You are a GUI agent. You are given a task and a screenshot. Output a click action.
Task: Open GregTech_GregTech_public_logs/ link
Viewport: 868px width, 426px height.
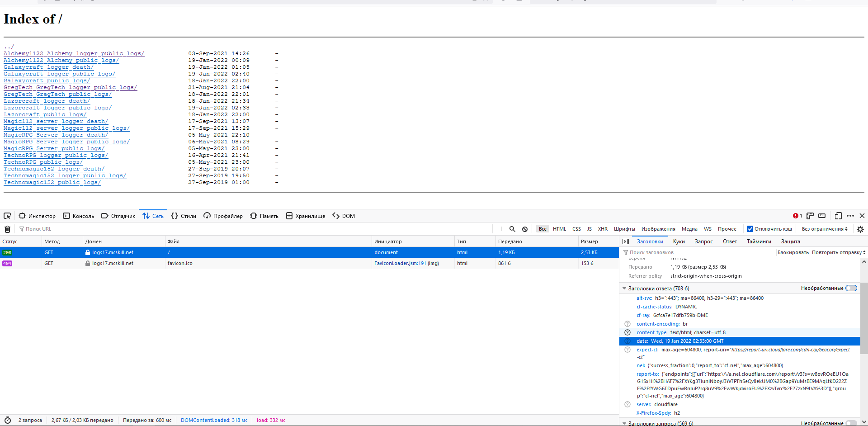pyautogui.click(x=57, y=94)
